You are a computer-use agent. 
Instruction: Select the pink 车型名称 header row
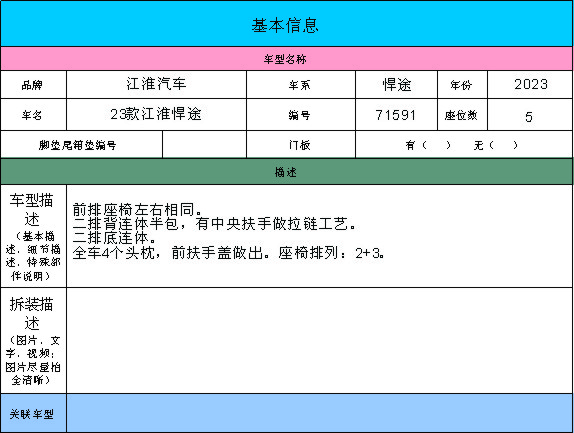coord(286,59)
